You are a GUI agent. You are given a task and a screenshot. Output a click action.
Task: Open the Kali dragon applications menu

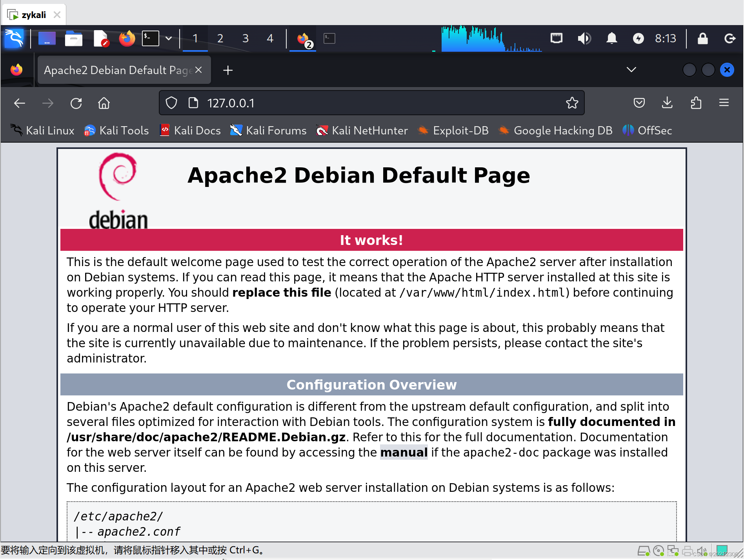pyautogui.click(x=14, y=38)
